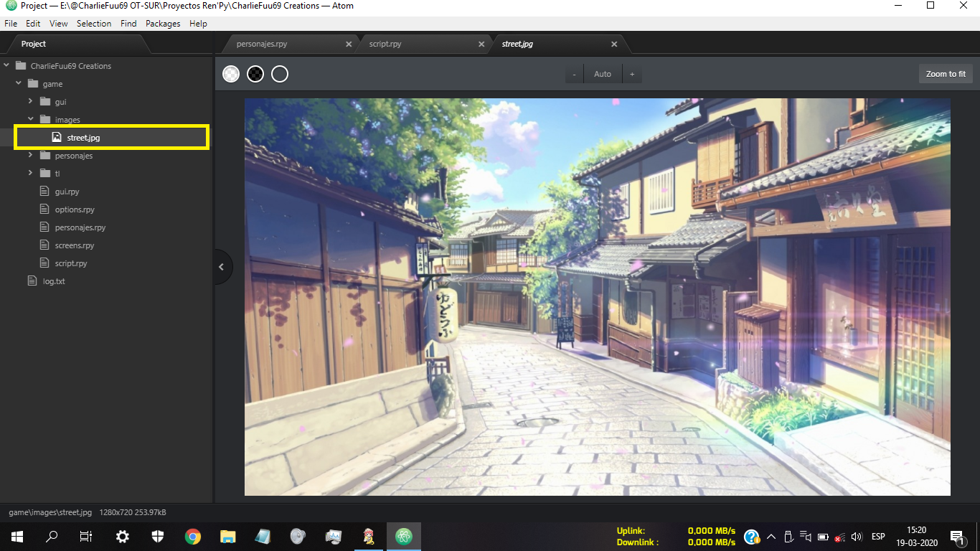
Task: Click the Atom icon in the taskbar
Action: click(404, 536)
